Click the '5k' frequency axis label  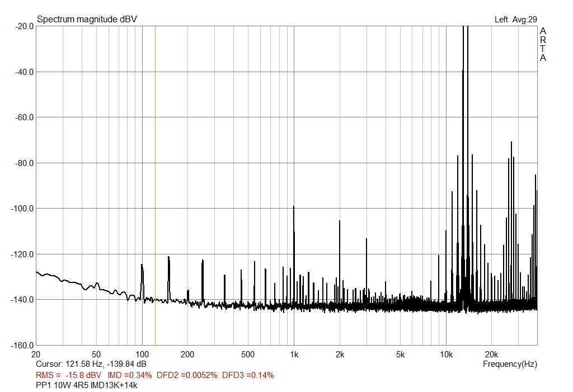(x=400, y=355)
